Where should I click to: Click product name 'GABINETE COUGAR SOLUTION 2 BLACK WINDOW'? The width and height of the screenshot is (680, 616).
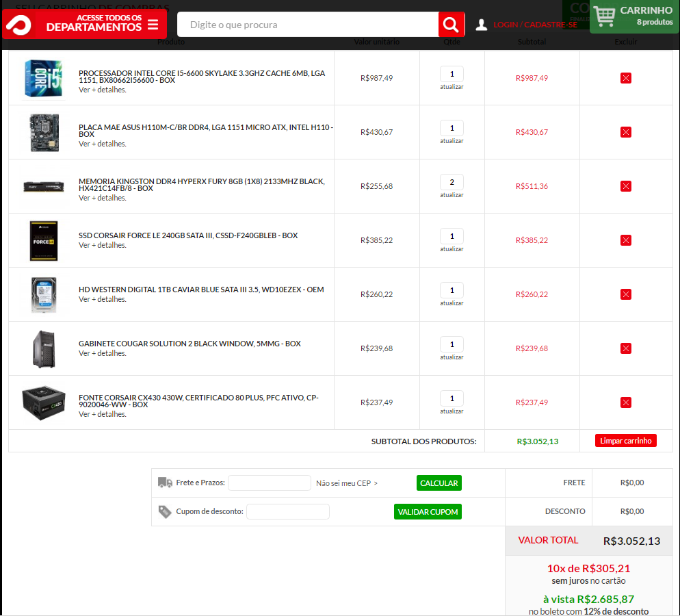(189, 344)
